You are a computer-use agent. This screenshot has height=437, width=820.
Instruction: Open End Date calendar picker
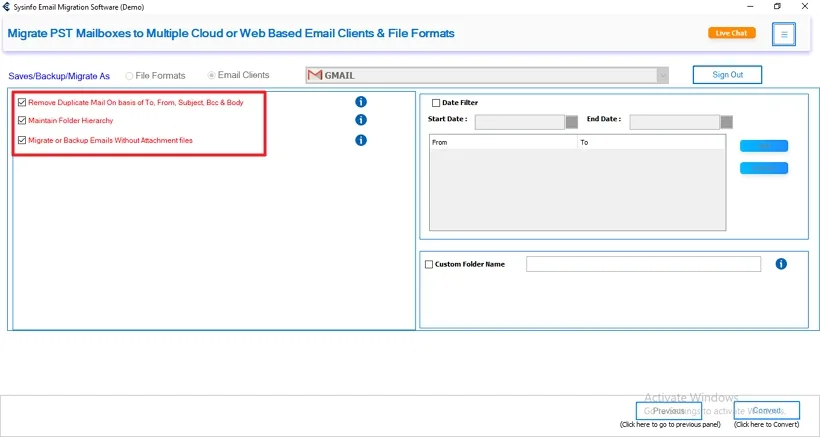click(726, 122)
